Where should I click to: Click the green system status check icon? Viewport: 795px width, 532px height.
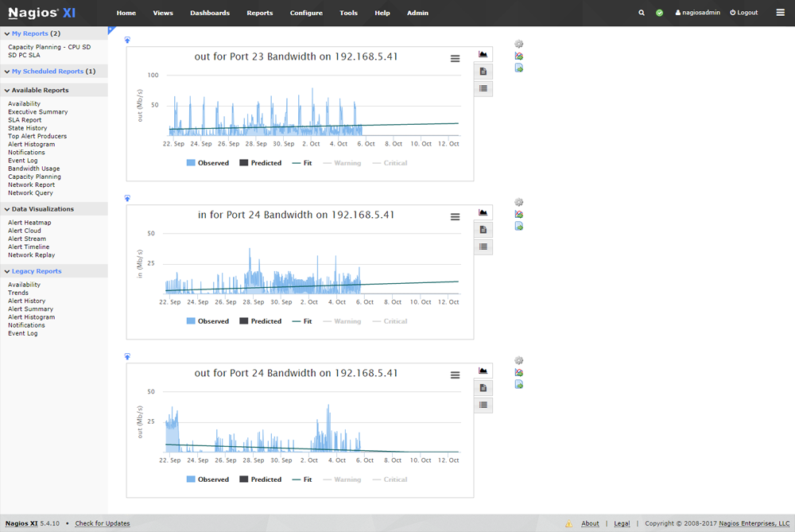pos(659,13)
